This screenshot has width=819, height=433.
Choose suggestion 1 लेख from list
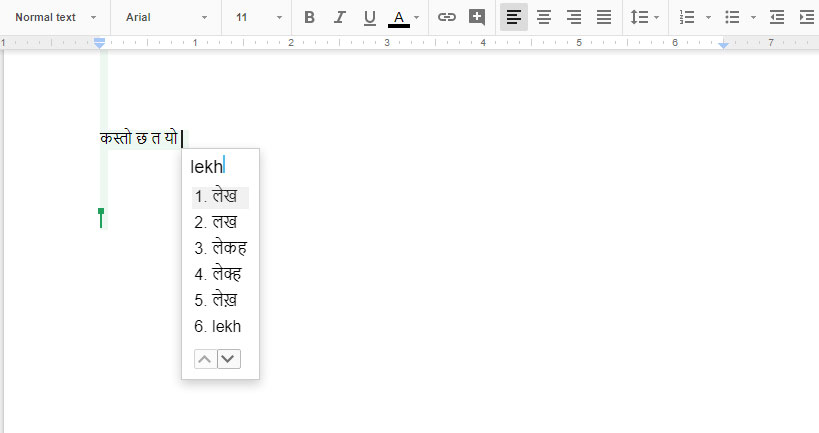point(221,197)
